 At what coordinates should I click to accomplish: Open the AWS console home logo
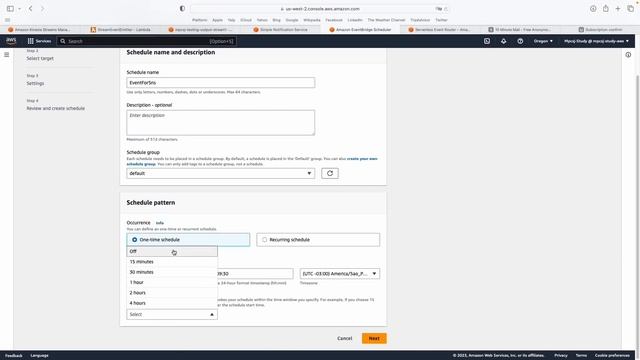tap(11, 41)
